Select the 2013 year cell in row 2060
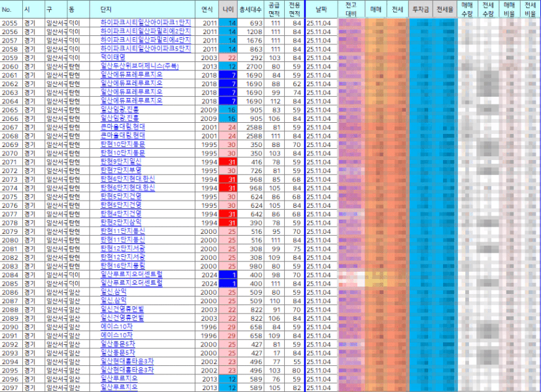 click(x=207, y=66)
